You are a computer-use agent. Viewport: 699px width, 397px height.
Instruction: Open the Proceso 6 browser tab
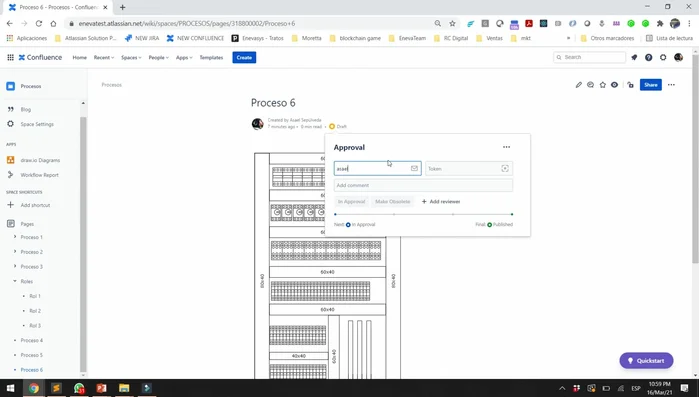point(57,7)
